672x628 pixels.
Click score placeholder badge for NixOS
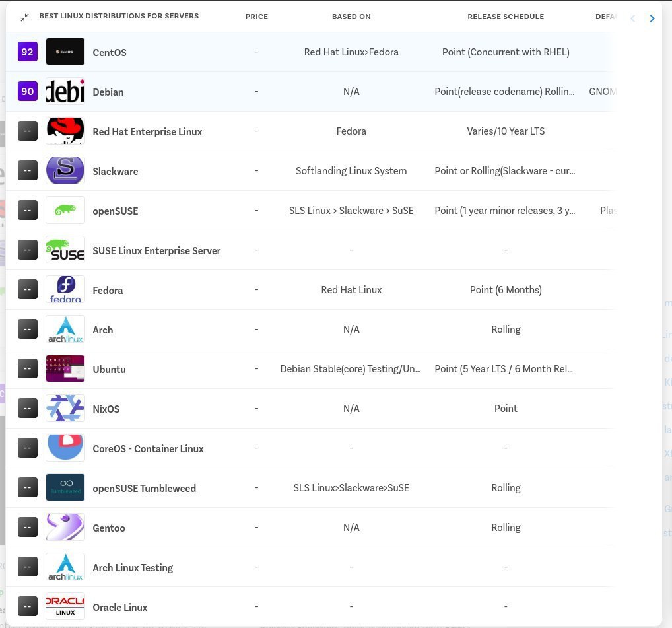coord(28,409)
